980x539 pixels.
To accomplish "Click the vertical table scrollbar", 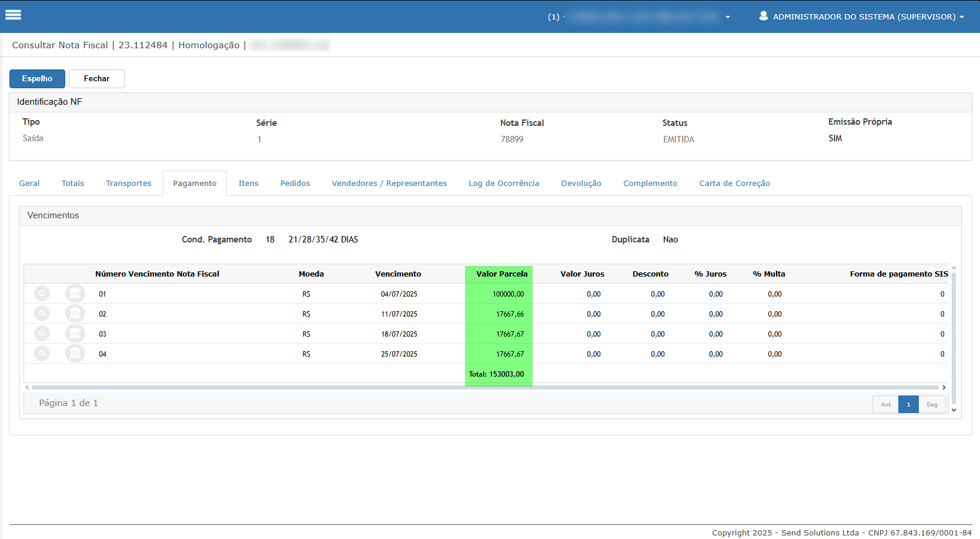I will 954,338.
